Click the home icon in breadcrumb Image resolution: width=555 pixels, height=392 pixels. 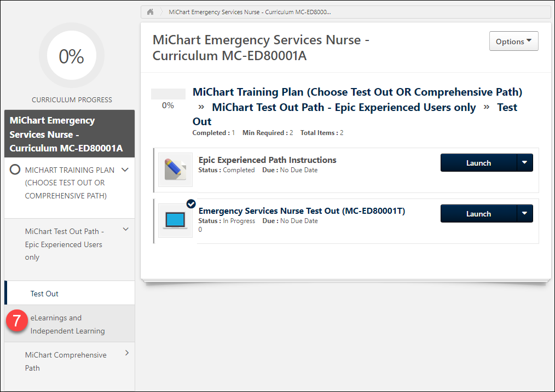click(x=150, y=11)
